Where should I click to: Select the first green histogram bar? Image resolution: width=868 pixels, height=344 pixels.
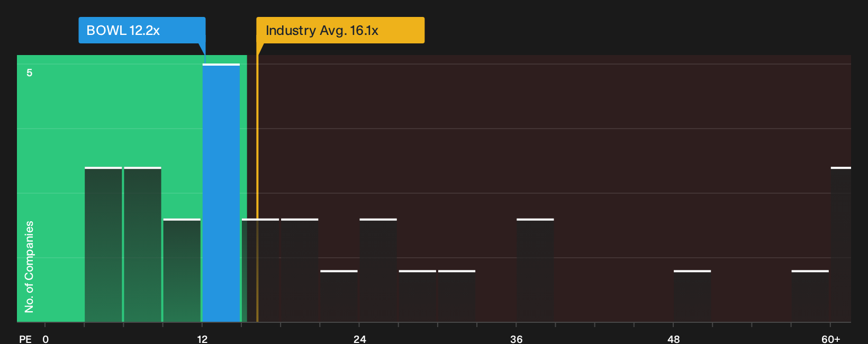[103, 245]
